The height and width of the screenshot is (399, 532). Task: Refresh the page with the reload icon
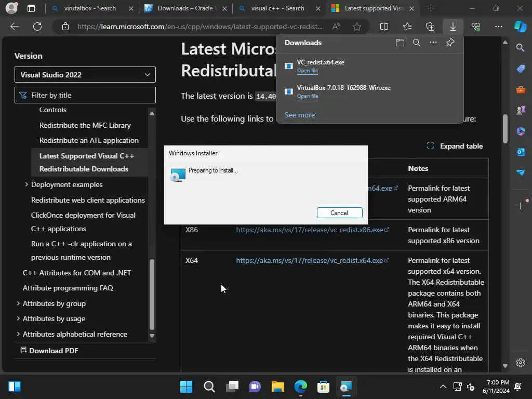point(37,26)
